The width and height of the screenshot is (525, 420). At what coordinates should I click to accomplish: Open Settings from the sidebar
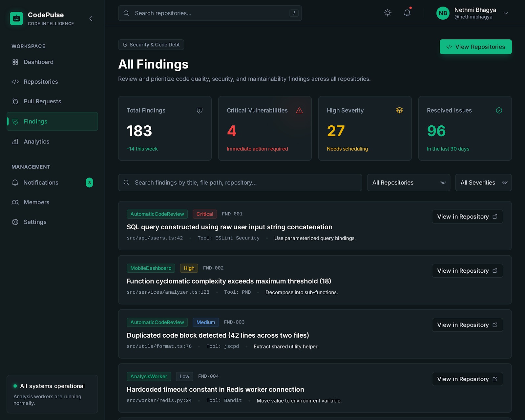[52, 222]
